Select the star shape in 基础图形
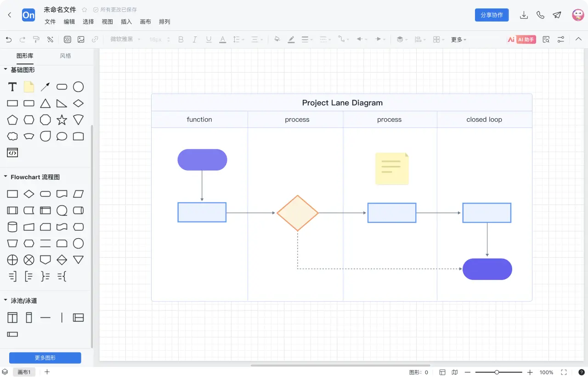Screen dimensions: 588x377 pos(62,120)
